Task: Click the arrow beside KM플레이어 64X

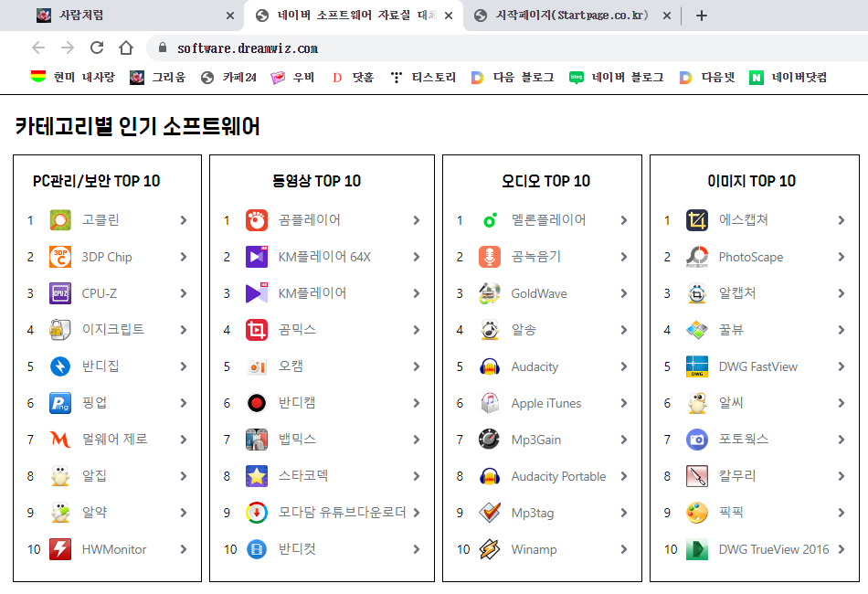Action: coord(417,257)
